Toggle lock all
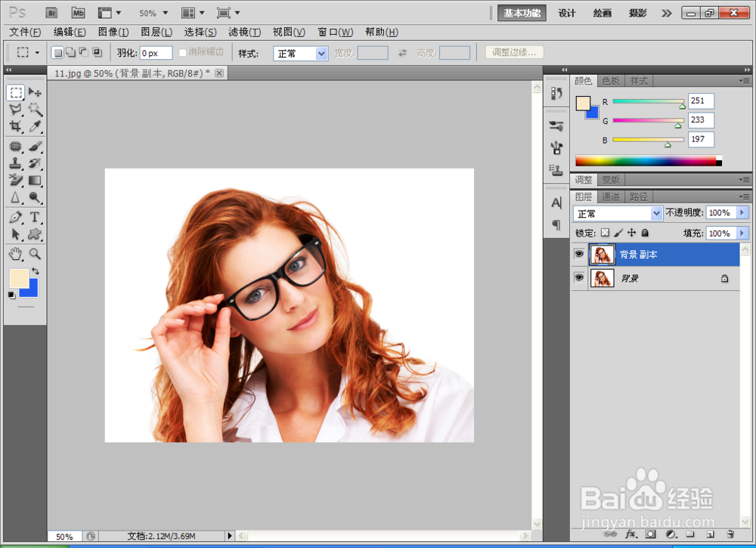The height and width of the screenshot is (548, 756). pyautogui.click(x=645, y=233)
